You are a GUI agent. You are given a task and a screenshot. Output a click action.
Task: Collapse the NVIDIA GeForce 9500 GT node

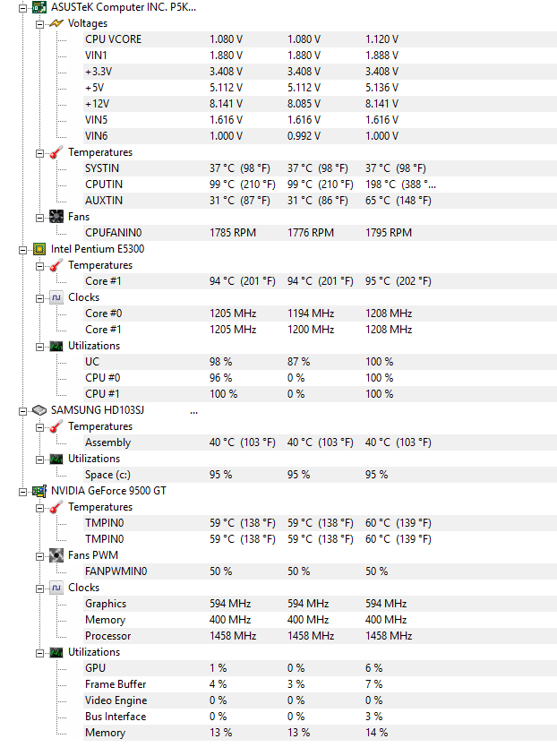click(22, 492)
